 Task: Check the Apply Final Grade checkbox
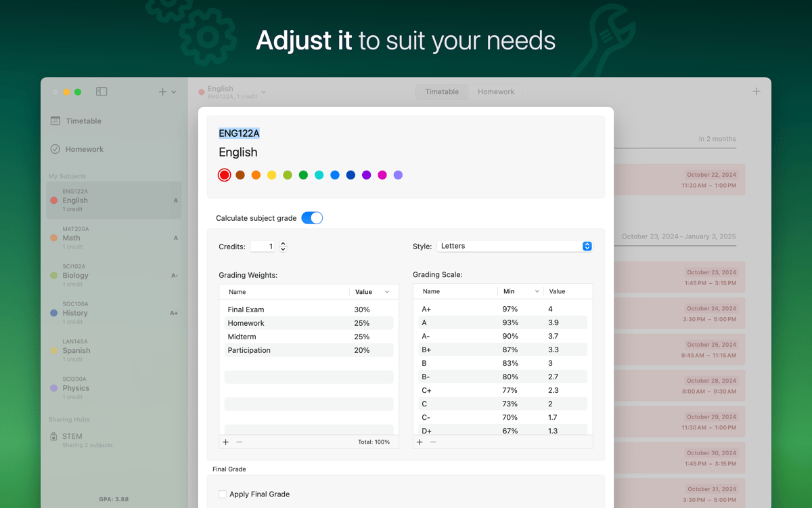(223, 494)
